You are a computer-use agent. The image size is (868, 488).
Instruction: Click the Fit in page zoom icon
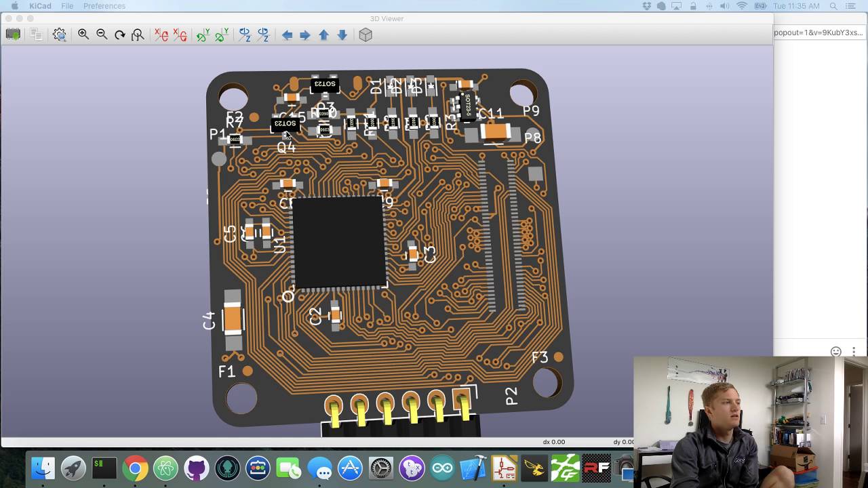pyautogui.click(x=138, y=35)
